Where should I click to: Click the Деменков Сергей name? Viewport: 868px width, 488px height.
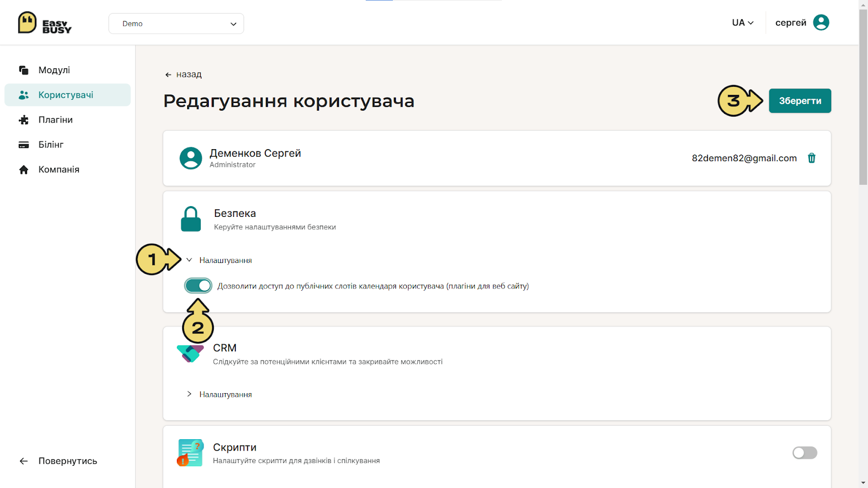click(255, 153)
